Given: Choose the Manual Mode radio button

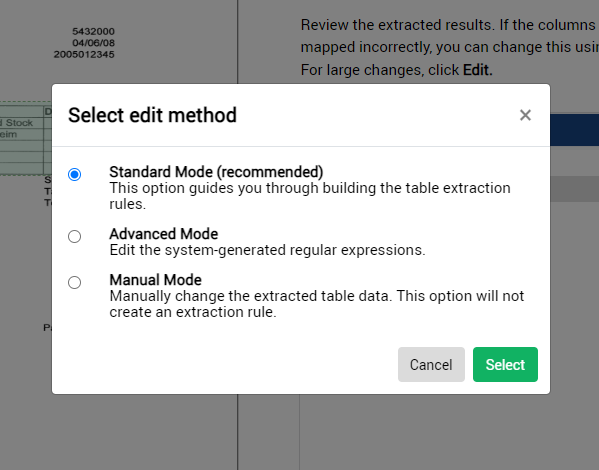Looking at the screenshot, I should pos(74,283).
